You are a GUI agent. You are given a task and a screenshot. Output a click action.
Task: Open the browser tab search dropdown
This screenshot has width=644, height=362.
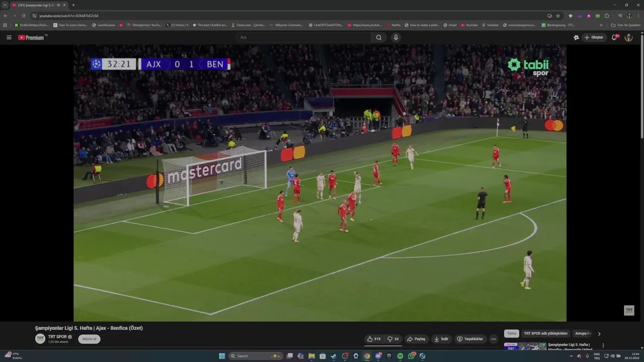5,5
